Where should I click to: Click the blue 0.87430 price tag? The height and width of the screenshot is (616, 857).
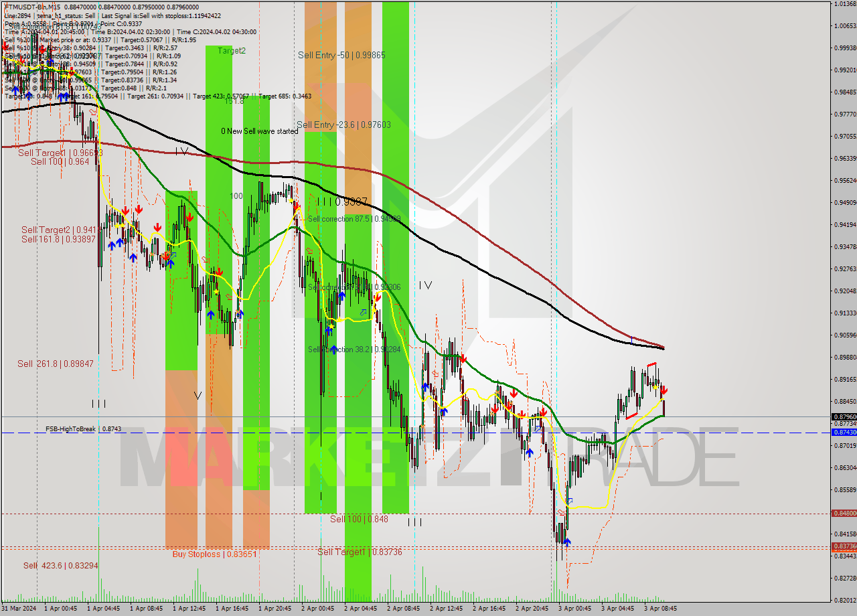(x=844, y=433)
